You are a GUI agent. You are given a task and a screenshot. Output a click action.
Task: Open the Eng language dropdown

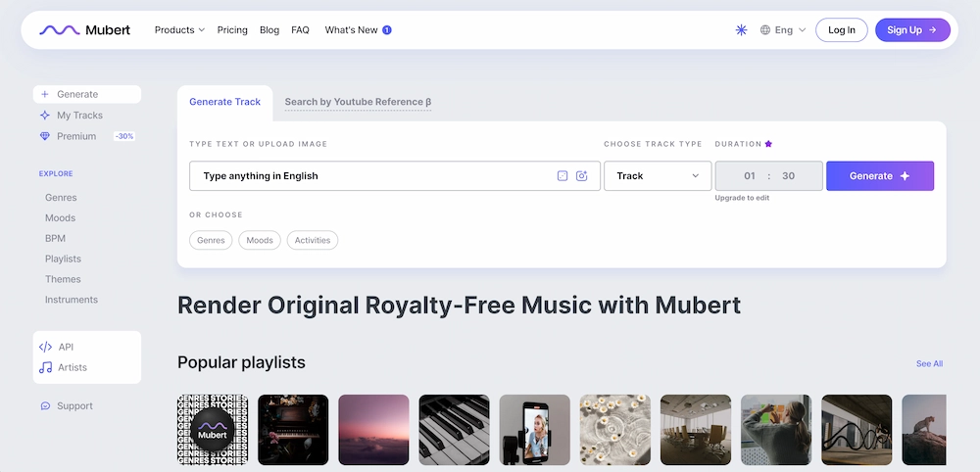(x=783, y=30)
